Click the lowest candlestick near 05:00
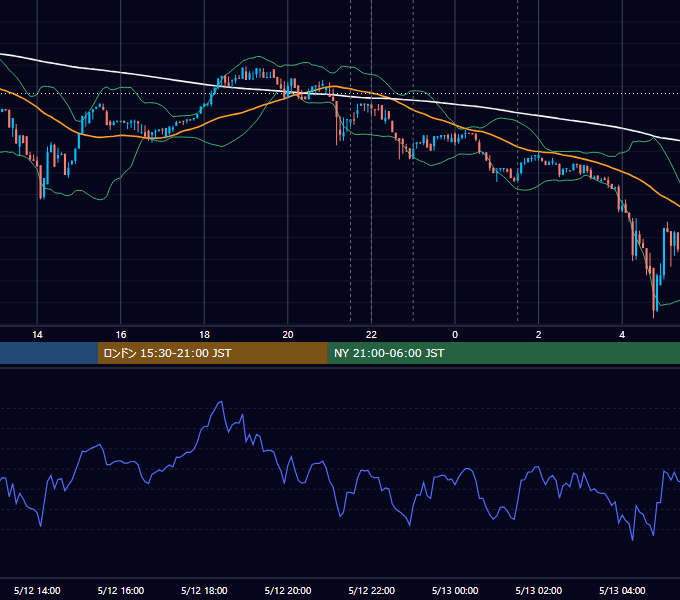This screenshot has height=600, width=680. (x=654, y=293)
